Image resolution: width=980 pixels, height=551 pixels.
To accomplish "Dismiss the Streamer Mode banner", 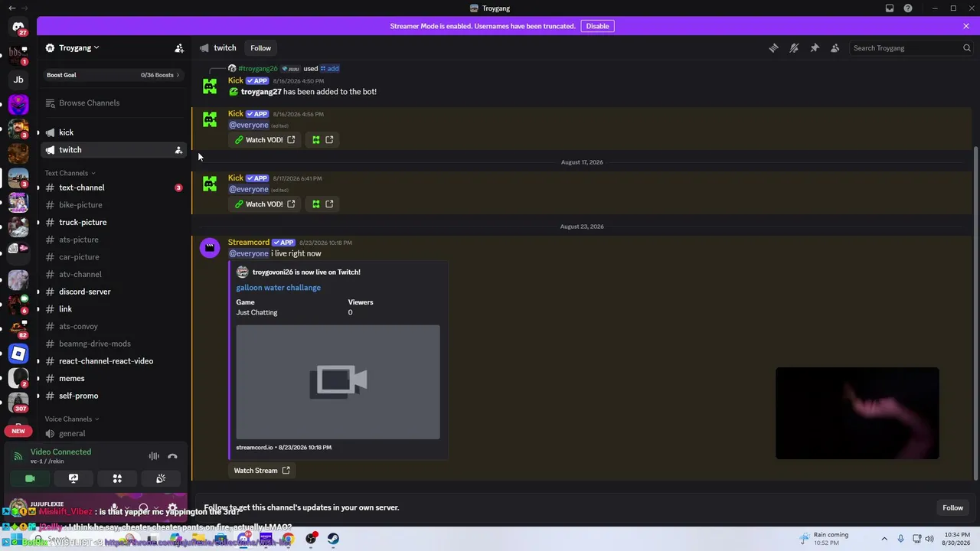I will coord(966,26).
